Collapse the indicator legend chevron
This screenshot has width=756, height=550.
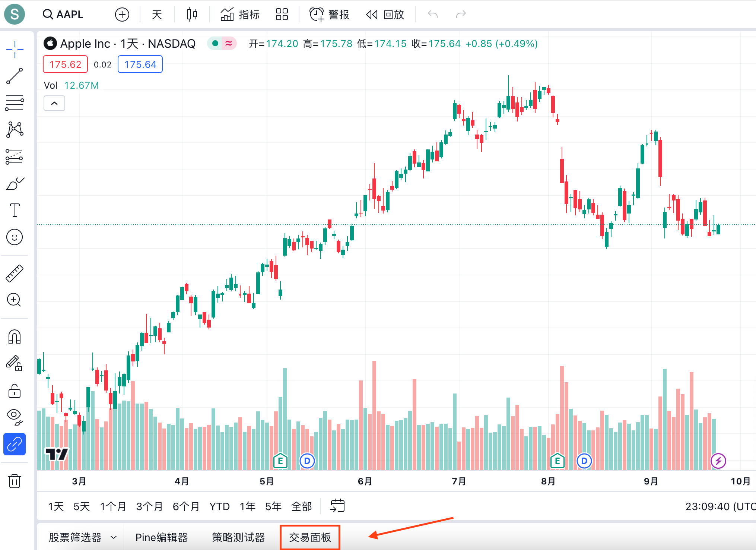click(54, 103)
